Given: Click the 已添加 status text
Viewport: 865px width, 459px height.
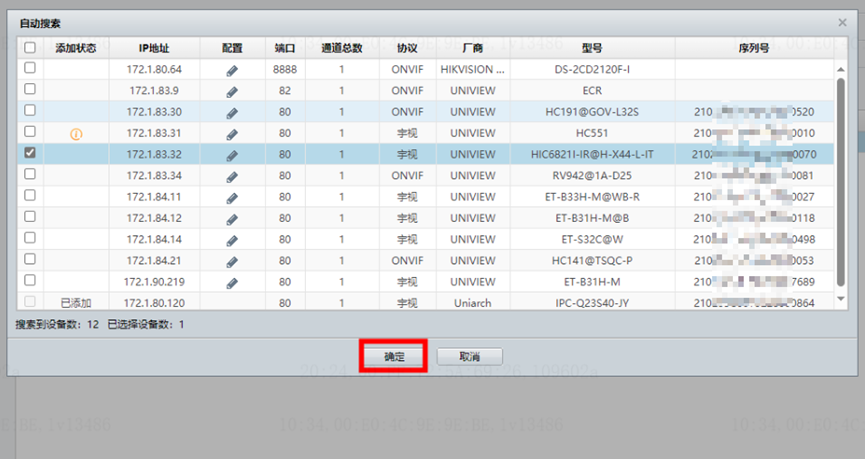Looking at the screenshot, I should [76, 303].
